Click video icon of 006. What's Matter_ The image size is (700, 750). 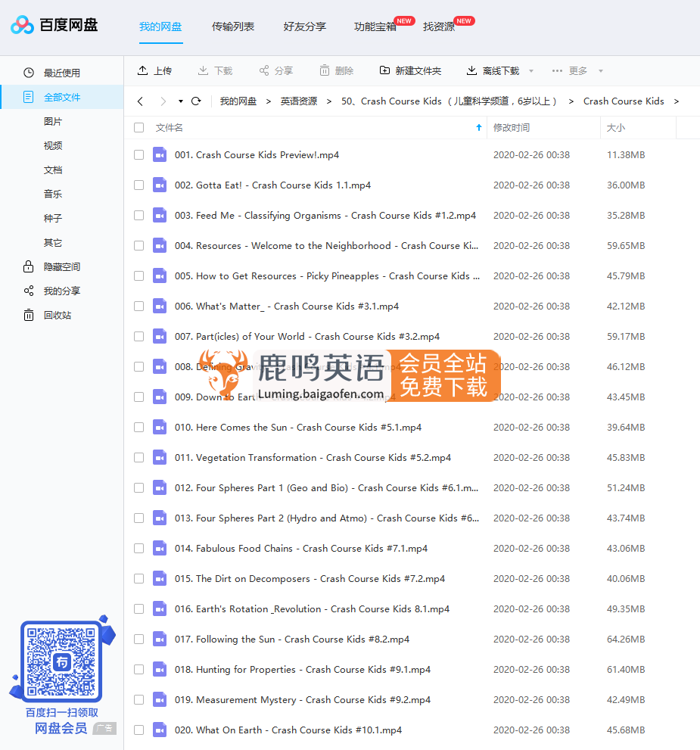point(160,306)
